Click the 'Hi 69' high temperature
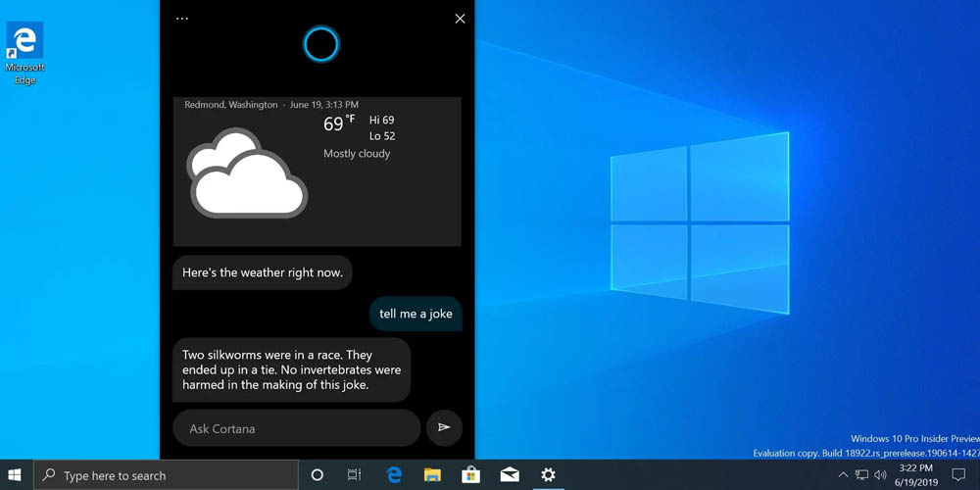980x490 pixels. coord(382,120)
